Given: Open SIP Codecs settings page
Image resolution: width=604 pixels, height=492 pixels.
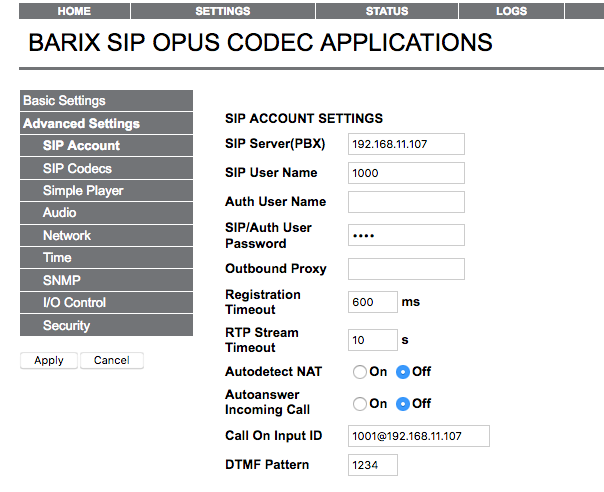Looking at the screenshot, I should 106,168.
